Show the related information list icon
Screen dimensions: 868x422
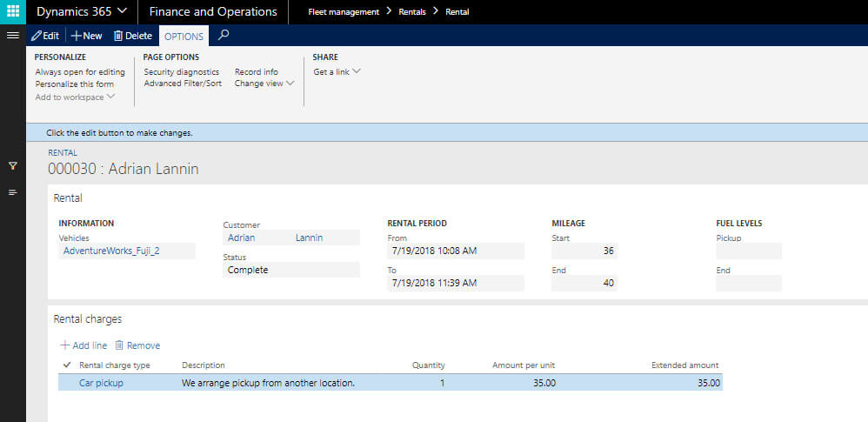tap(13, 192)
